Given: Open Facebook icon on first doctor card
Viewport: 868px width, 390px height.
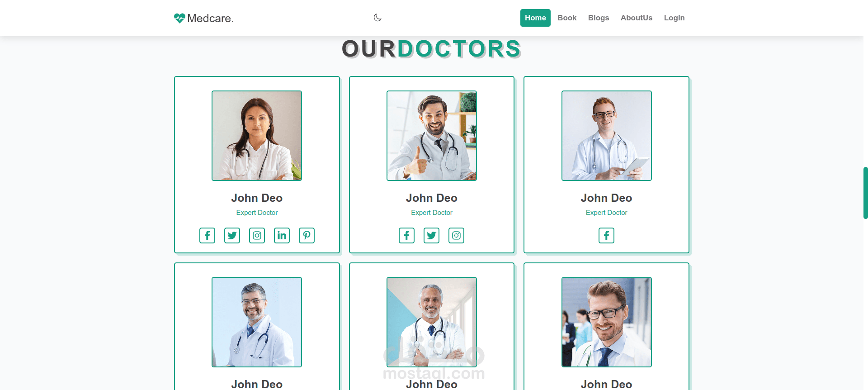Looking at the screenshot, I should click(x=207, y=235).
